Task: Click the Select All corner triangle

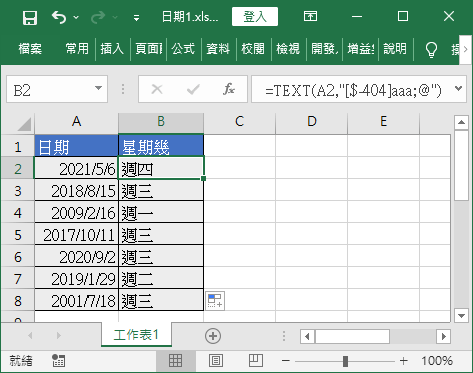Action: (x=24, y=124)
